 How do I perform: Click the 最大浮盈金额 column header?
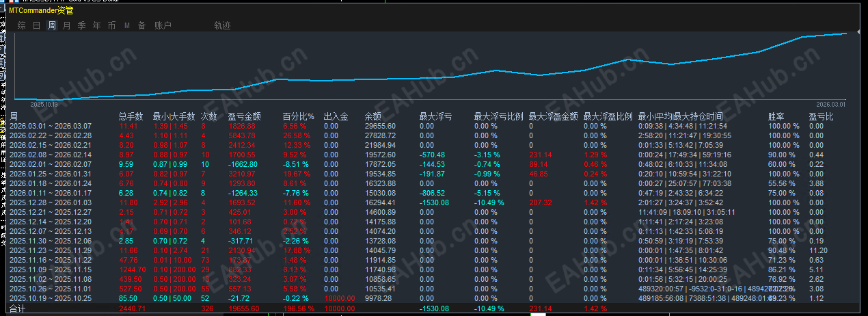(553, 116)
